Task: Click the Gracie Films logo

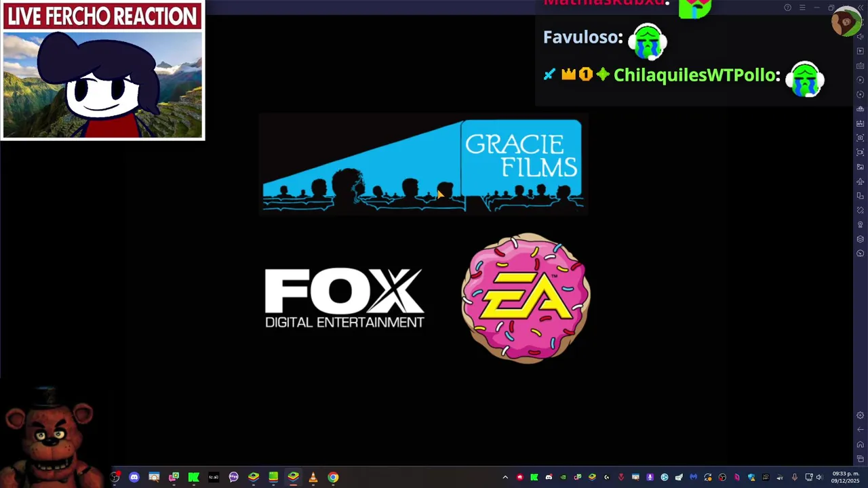Action: click(422, 165)
